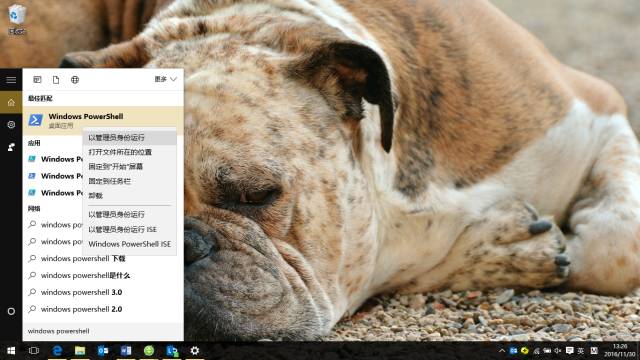
Task: Select 卸载 in the context menu
Action: pyautogui.click(x=130, y=196)
